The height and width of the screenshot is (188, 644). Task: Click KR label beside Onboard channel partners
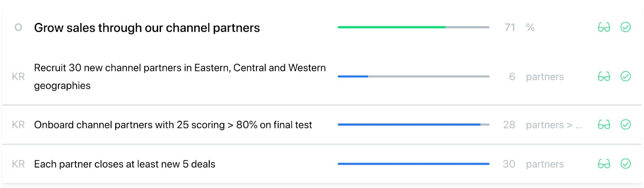tap(18, 125)
